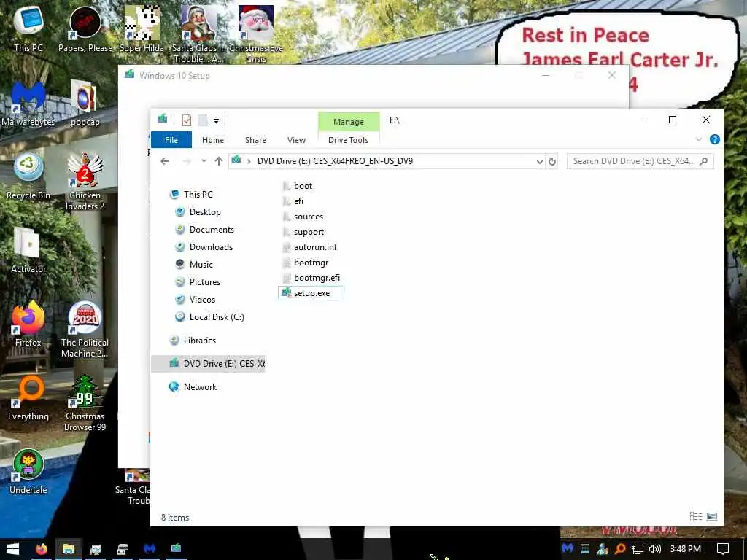Switch to large icons view layout

tap(712, 517)
